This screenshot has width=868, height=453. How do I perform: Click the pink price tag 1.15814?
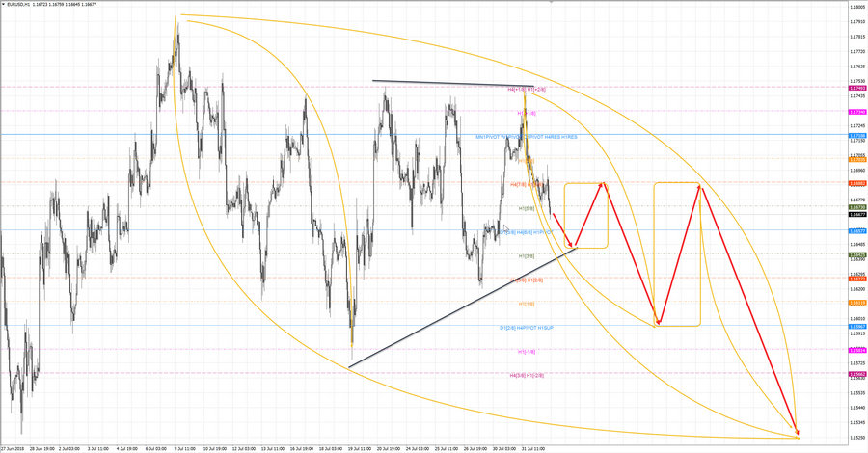(x=857, y=350)
